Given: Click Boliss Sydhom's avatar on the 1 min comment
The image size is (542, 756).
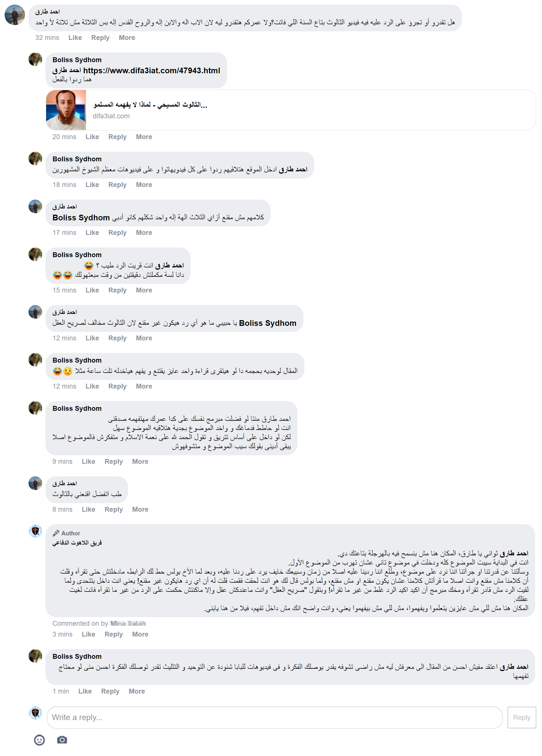Looking at the screenshot, I should click(35, 656).
